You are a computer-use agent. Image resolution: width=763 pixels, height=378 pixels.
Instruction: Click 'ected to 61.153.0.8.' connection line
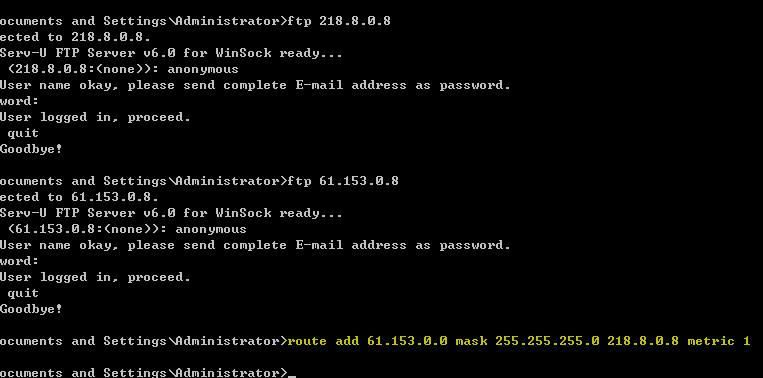pyautogui.click(x=79, y=198)
